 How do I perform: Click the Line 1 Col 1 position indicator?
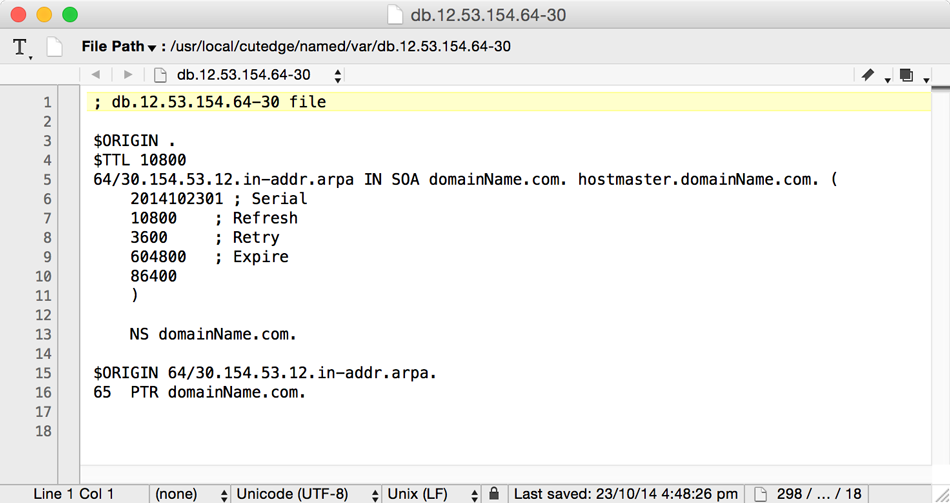click(x=74, y=494)
